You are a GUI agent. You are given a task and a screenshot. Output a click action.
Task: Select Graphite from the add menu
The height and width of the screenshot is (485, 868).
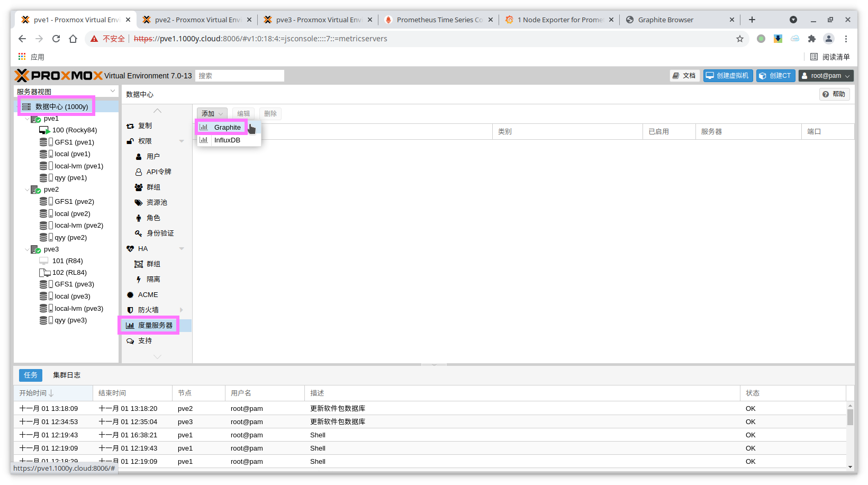click(227, 128)
